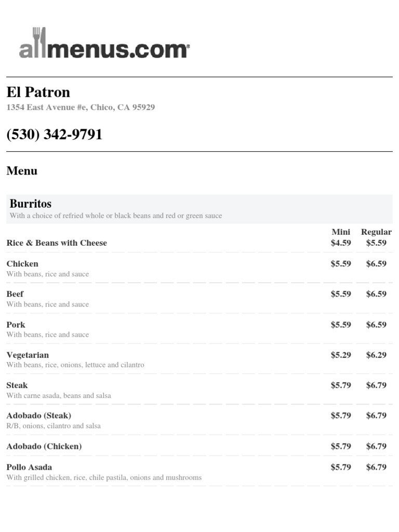Click the Mini column header
Image resolution: width=399 pixels, height=532 pixels.
pyautogui.click(x=341, y=232)
